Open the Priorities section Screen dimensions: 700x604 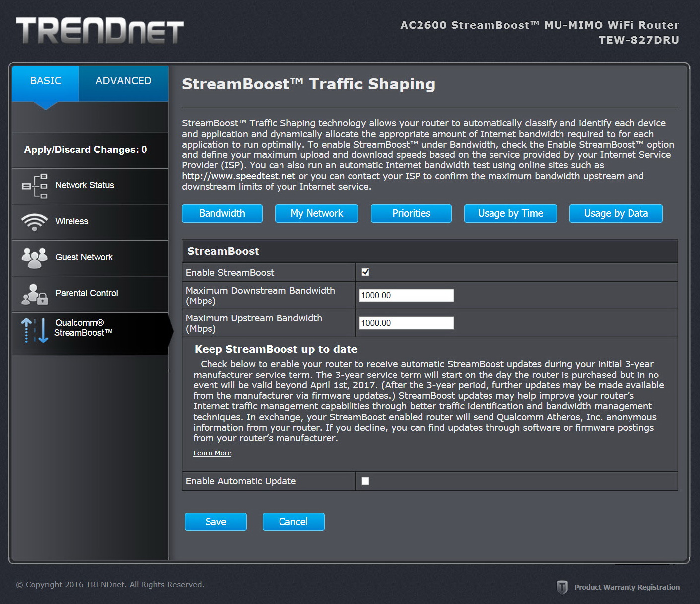pos(411,213)
